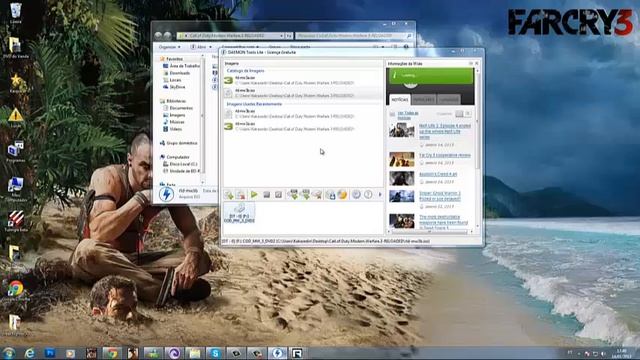
Task: Toggle the second news view-mode button
Action: pos(468,113)
